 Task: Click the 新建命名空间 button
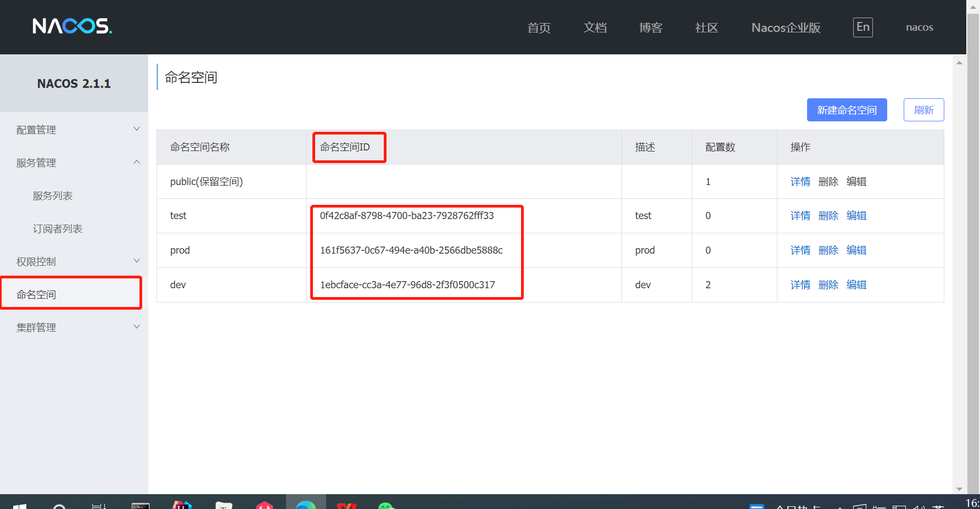[847, 110]
